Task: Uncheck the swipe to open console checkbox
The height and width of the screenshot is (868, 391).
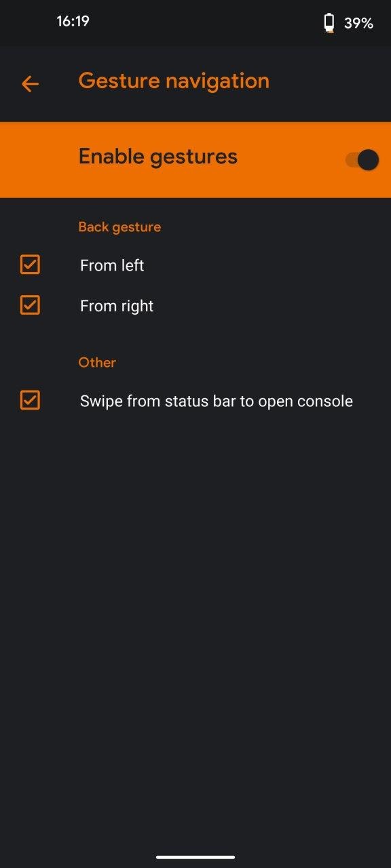Action: coord(30,400)
